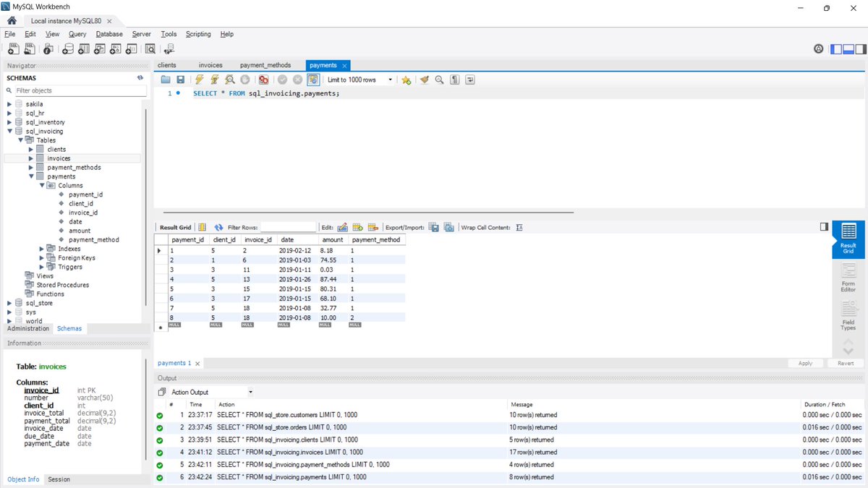Open find panel magnifier icon
Image resolution: width=868 pixels, height=488 pixels.
439,80
